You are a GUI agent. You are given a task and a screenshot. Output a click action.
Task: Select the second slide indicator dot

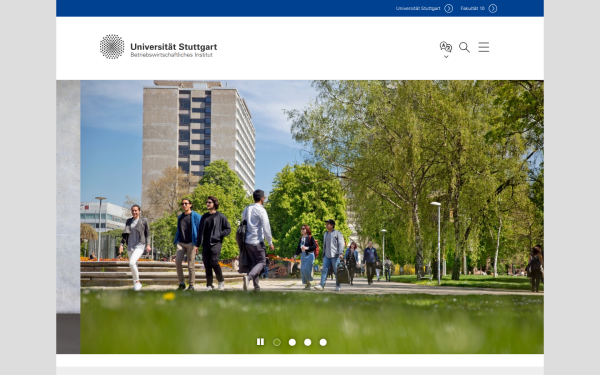click(292, 342)
